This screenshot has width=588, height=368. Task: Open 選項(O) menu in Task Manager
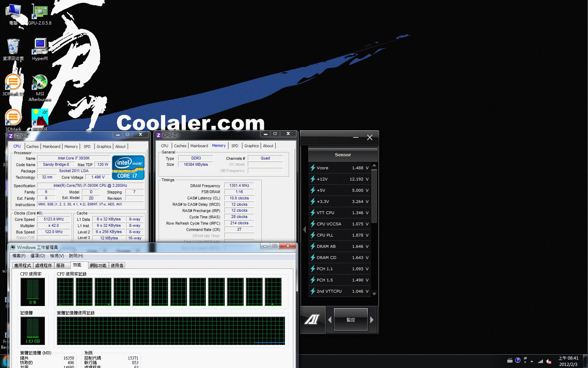pyautogui.click(x=38, y=256)
